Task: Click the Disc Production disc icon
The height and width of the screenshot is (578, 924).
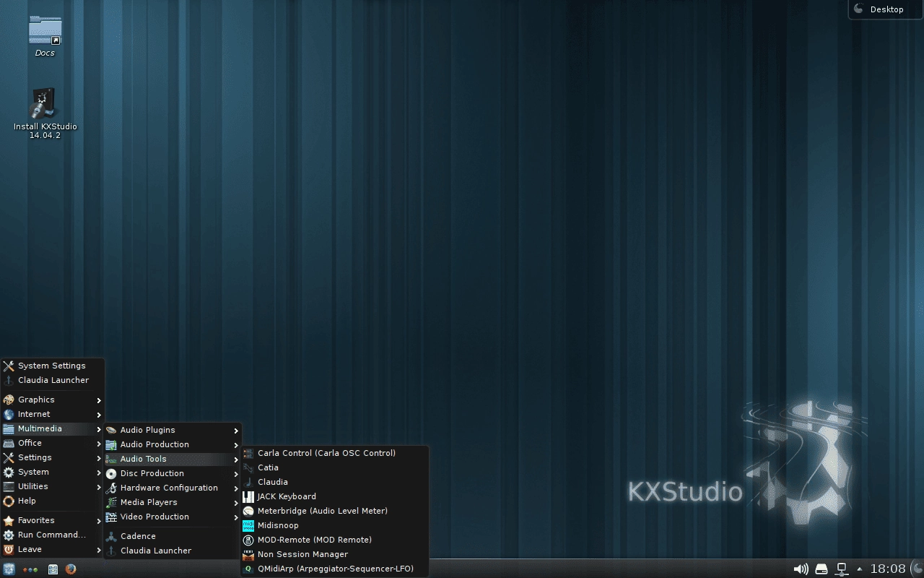Action: click(111, 473)
